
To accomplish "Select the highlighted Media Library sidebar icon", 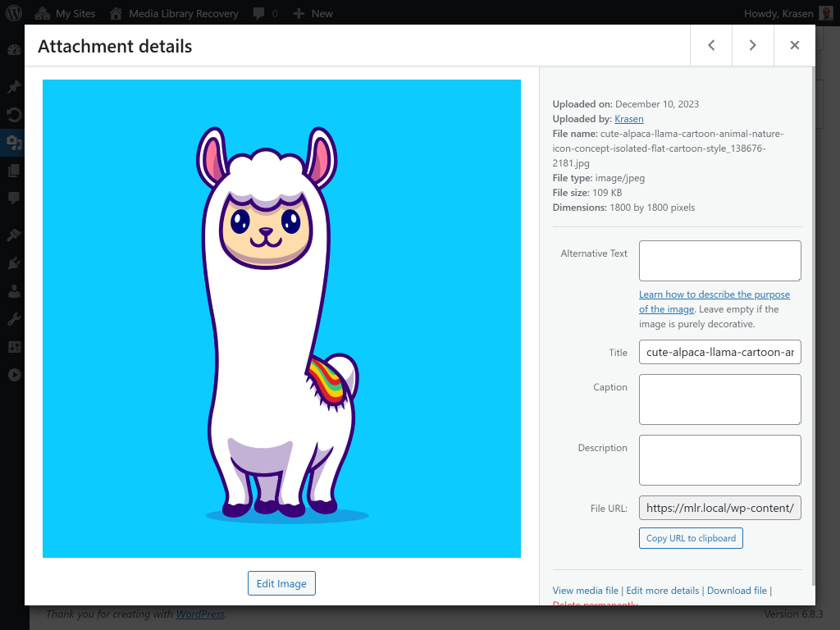I will [x=12, y=143].
